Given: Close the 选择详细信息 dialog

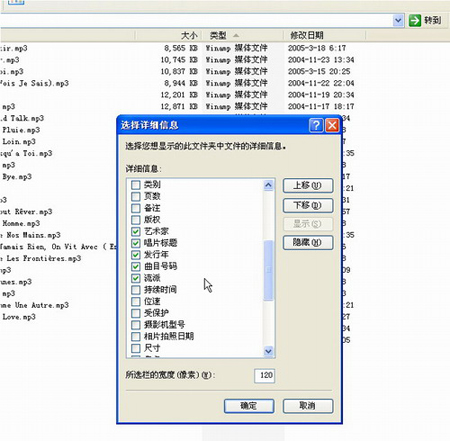Looking at the screenshot, I should pyautogui.click(x=332, y=125).
